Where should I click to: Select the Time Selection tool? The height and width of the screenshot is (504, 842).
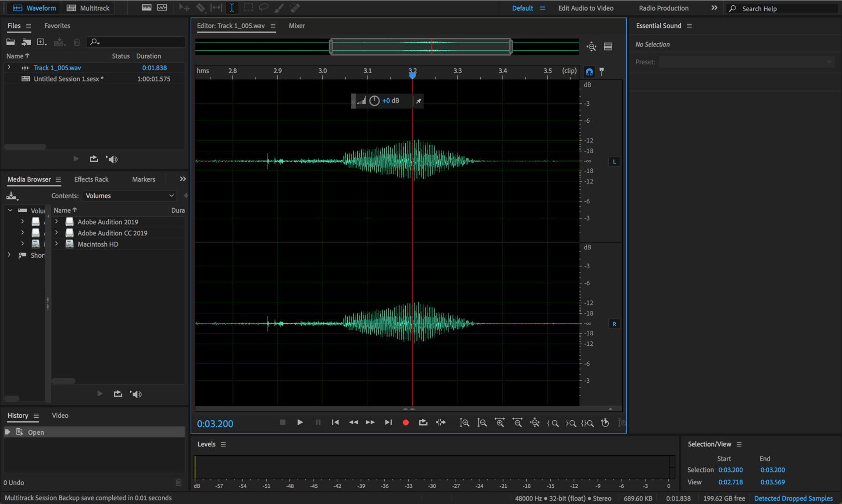pyautogui.click(x=232, y=8)
